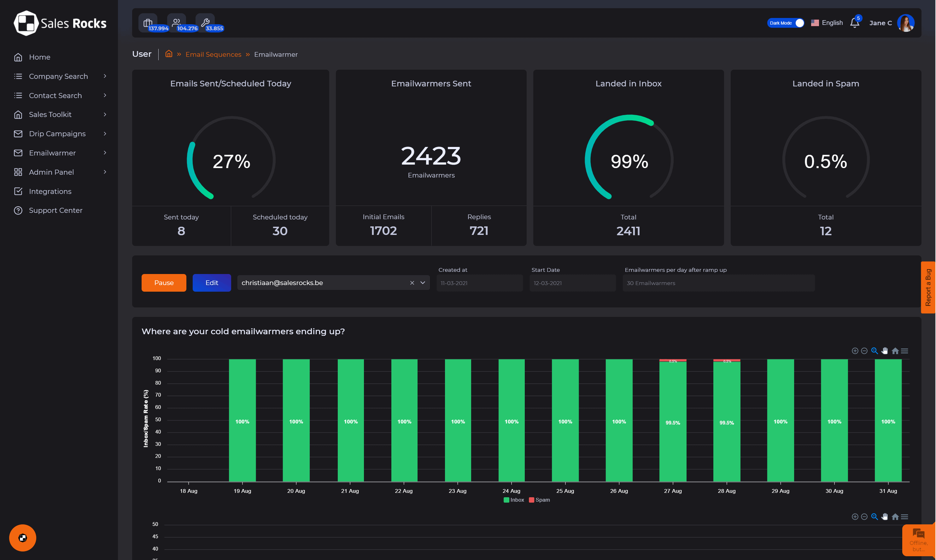Toggle Inbox series in chart legend
Viewport: 936px width, 560px height.
514,500
